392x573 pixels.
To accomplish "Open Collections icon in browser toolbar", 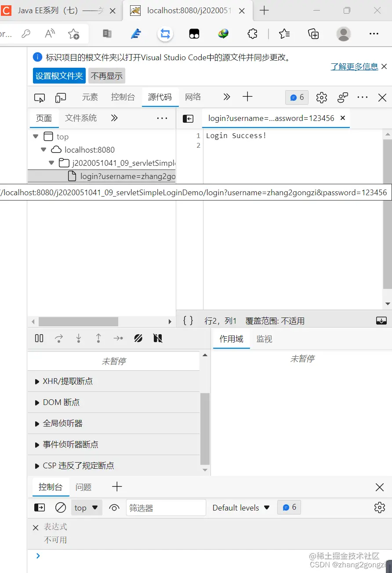I will [x=313, y=33].
